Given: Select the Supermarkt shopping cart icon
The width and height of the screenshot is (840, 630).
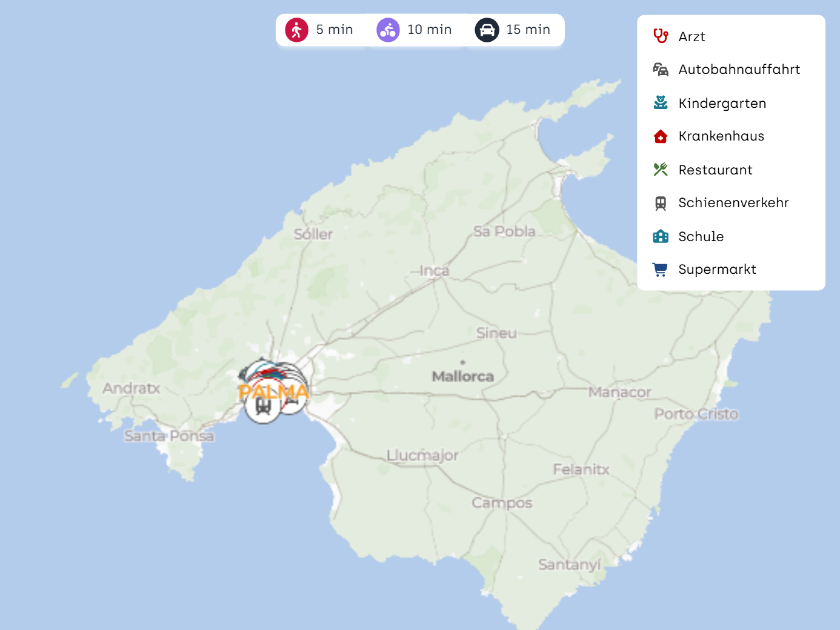Looking at the screenshot, I should (x=660, y=270).
